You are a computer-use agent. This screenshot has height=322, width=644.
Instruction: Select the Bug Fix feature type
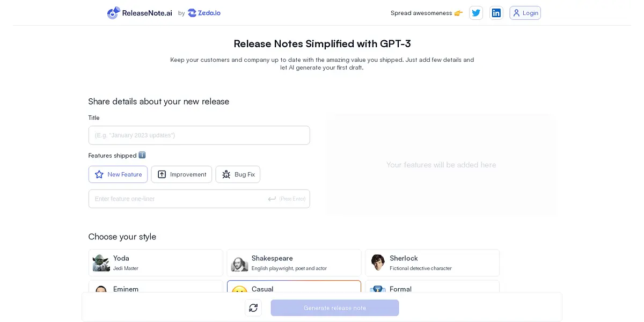point(238,174)
